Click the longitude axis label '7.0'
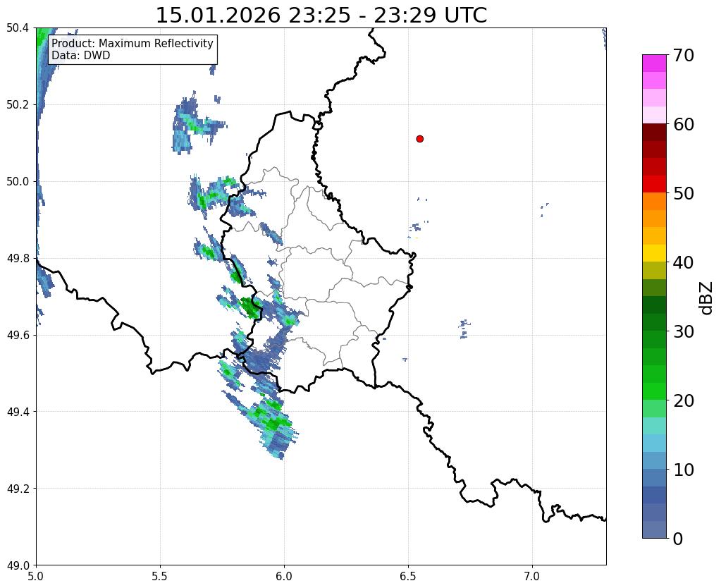 click(x=532, y=576)
